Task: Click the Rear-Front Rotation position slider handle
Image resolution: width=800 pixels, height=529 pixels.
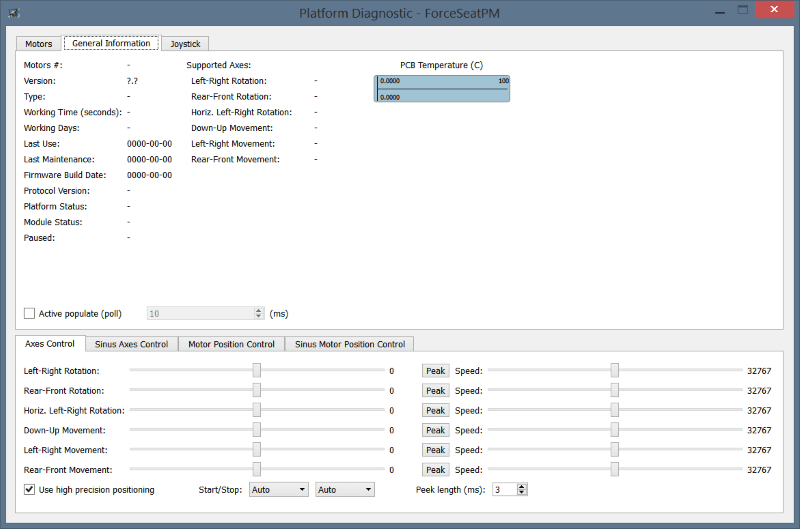Action: (257, 390)
